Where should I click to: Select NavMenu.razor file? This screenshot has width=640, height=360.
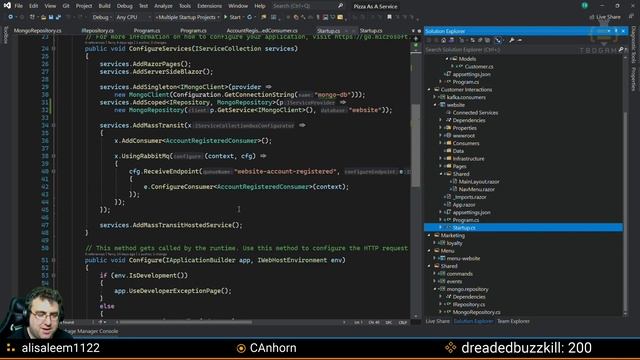(476, 189)
